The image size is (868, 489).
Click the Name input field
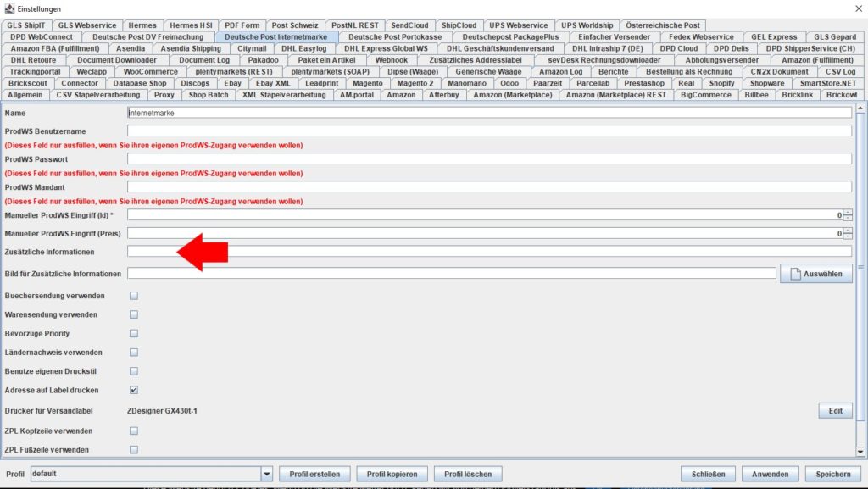pos(489,113)
